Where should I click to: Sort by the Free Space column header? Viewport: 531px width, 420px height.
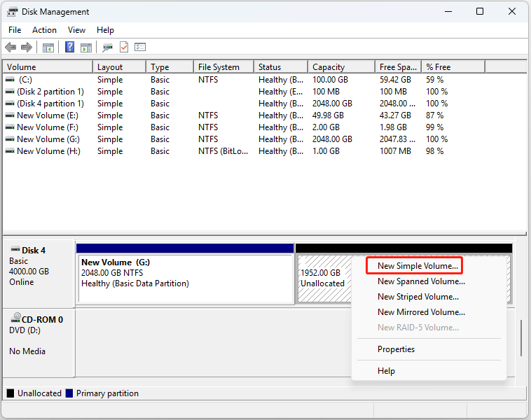[398, 67]
